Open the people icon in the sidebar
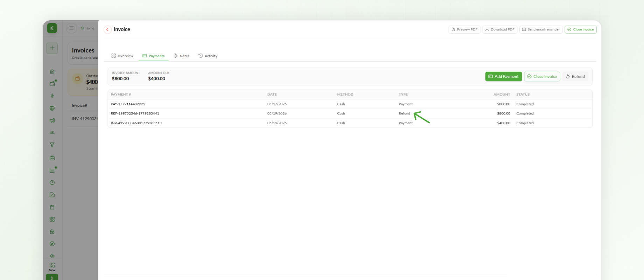 pyautogui.click(x=52, y=133)
